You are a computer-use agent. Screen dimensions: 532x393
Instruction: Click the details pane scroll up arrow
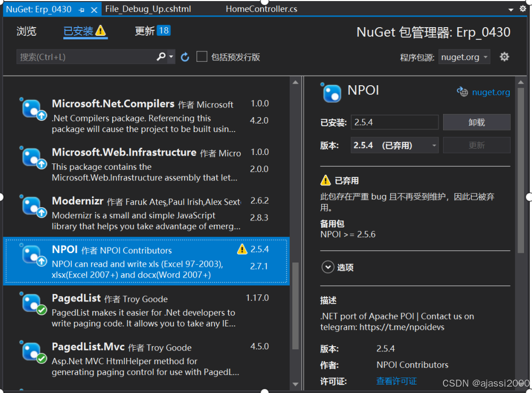point(521,83)
